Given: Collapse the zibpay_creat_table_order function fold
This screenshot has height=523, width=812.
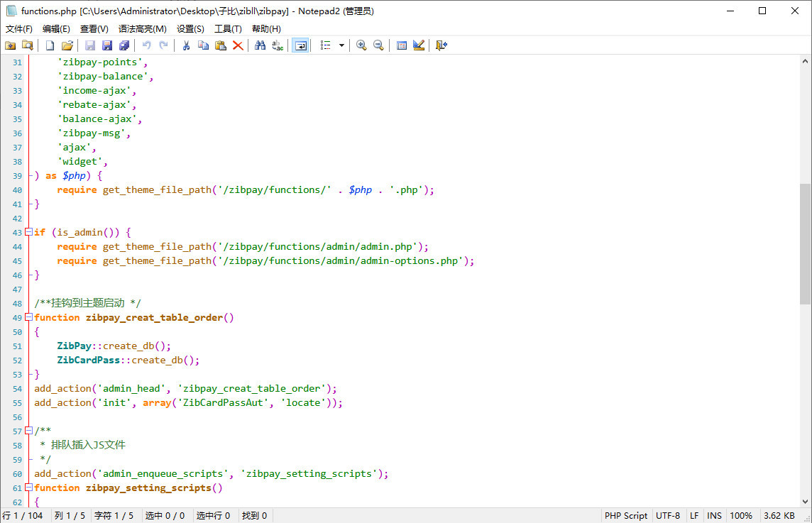Looking at the screenshot, I should (x=28, y=317).
